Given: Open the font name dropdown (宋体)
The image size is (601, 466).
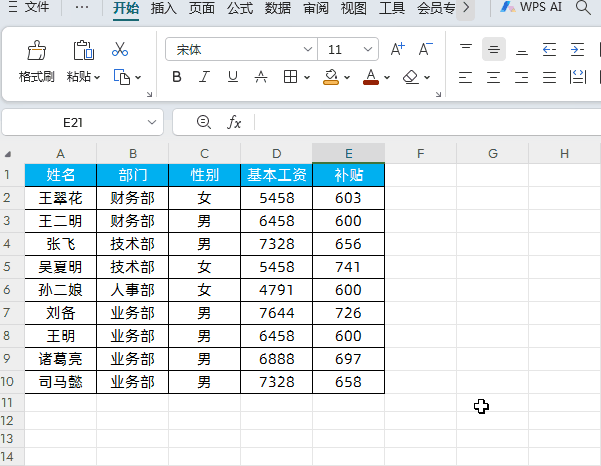Looking at the screenshot, I should click(x=307, y=49).
